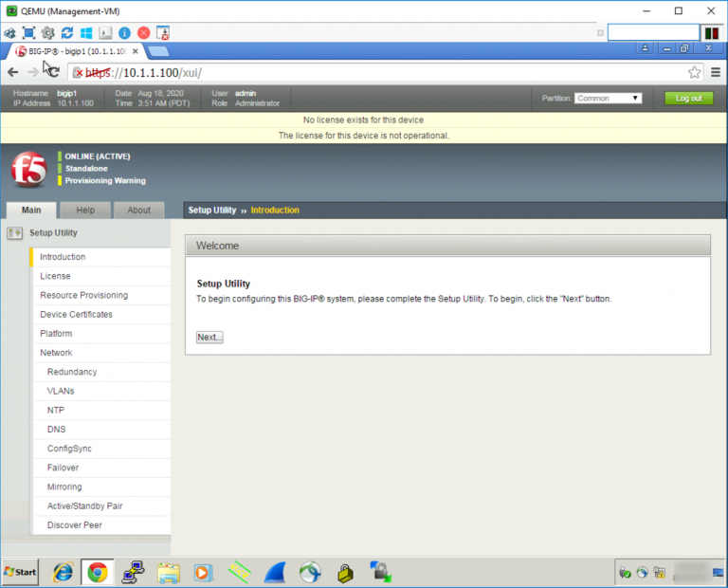Select License in Setup Utility menu
The height and width of the screenshot is (588, 728).
(x=101, y=276)
